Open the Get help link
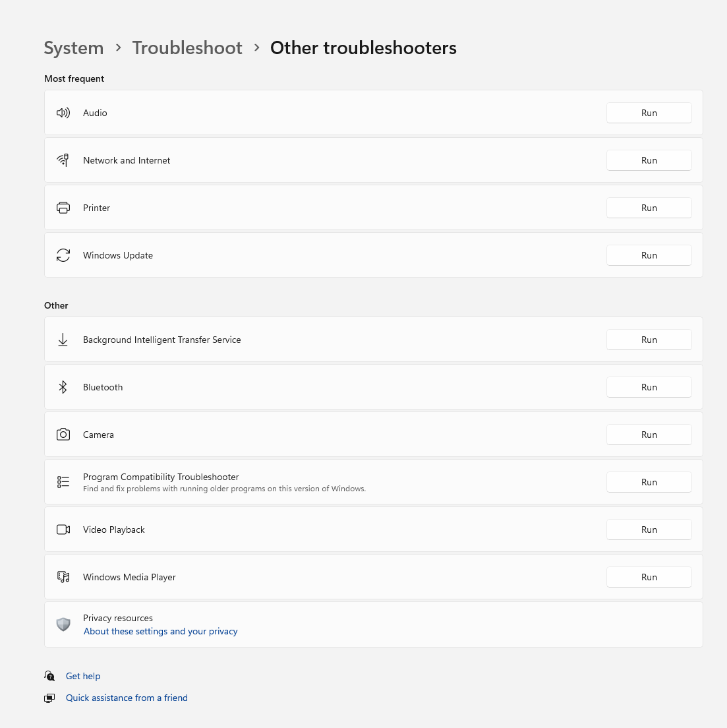 point(83,676)
